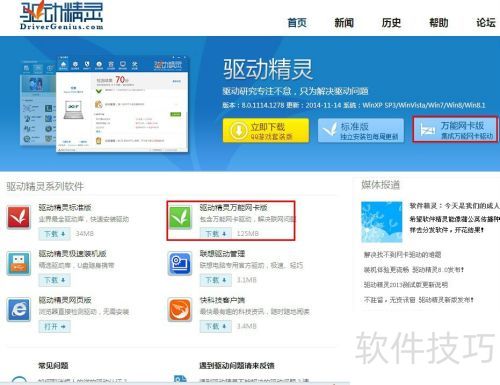Click the orange 快科技客户端 icon
The image size is (500, 385).
coord(180,310)
